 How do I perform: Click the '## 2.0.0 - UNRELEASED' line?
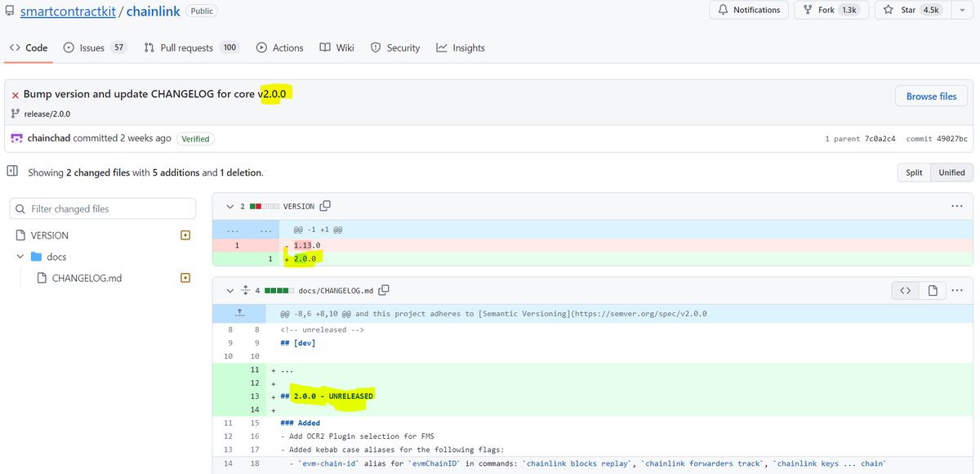pos(327,396)
